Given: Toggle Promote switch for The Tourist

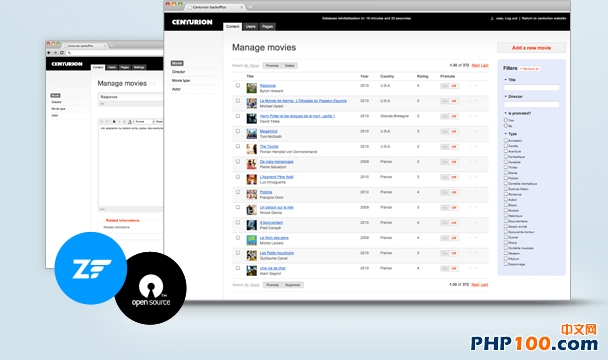Looking at the screenshot, I should (x=449, y=147).
